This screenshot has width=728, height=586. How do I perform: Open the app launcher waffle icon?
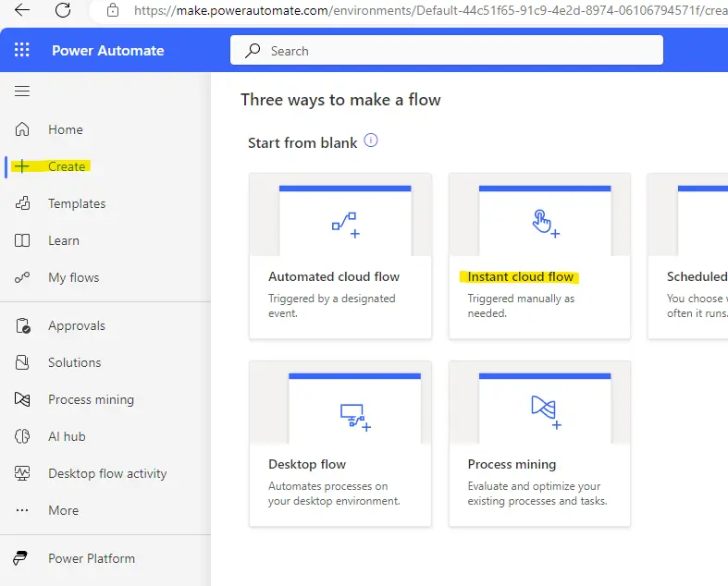22,50
